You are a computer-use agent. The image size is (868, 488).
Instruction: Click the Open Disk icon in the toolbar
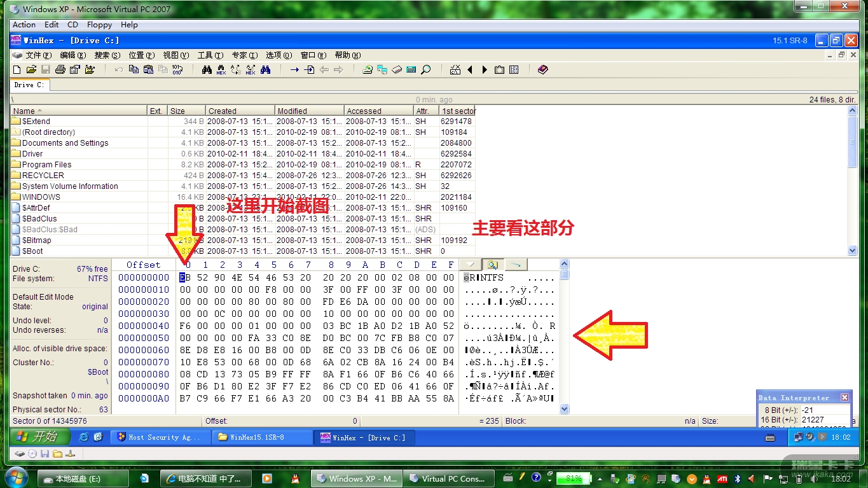coord(368,69)
